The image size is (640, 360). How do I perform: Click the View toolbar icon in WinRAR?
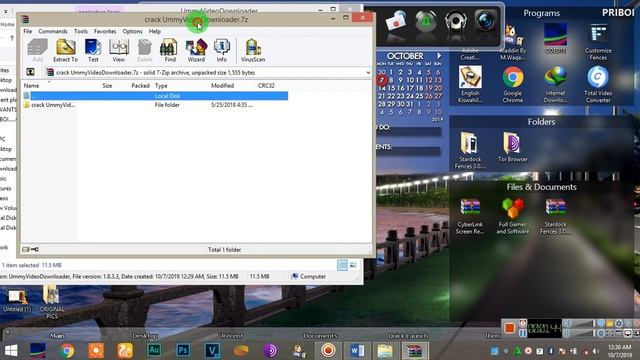click(119, 51)
